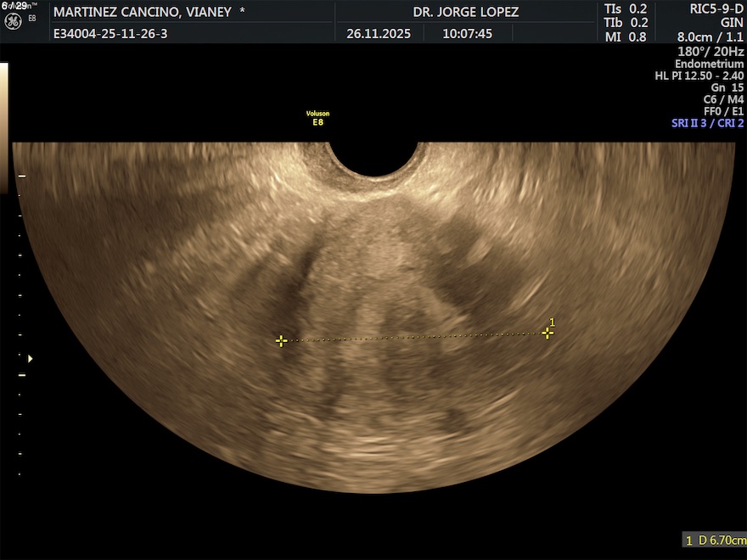Click the gray-scale color bar at left
The image size is (747, 560).
[x=3, y=127]
